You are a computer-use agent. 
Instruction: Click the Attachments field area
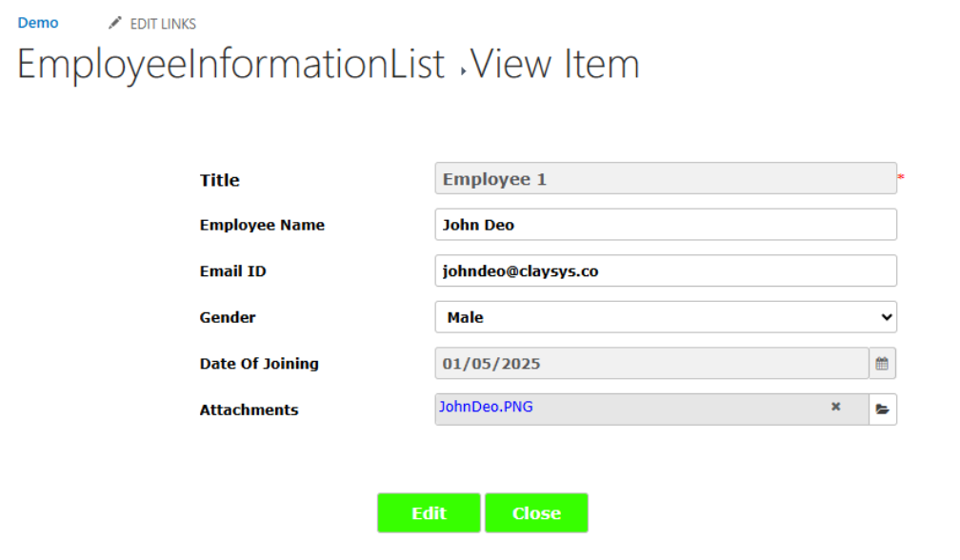pos(651,410)
